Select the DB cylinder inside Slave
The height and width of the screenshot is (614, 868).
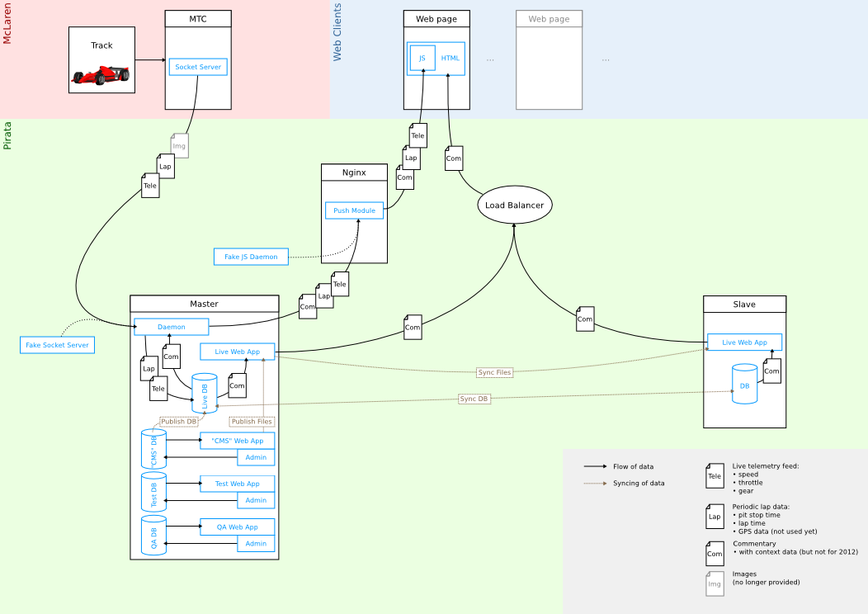744,385
